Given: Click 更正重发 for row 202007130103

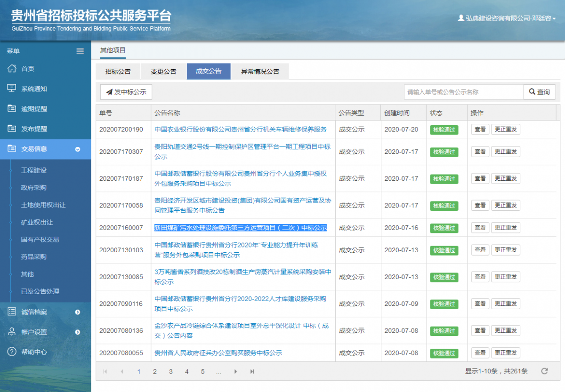Looking at the screenshot, I should click(x=506, y=250).
